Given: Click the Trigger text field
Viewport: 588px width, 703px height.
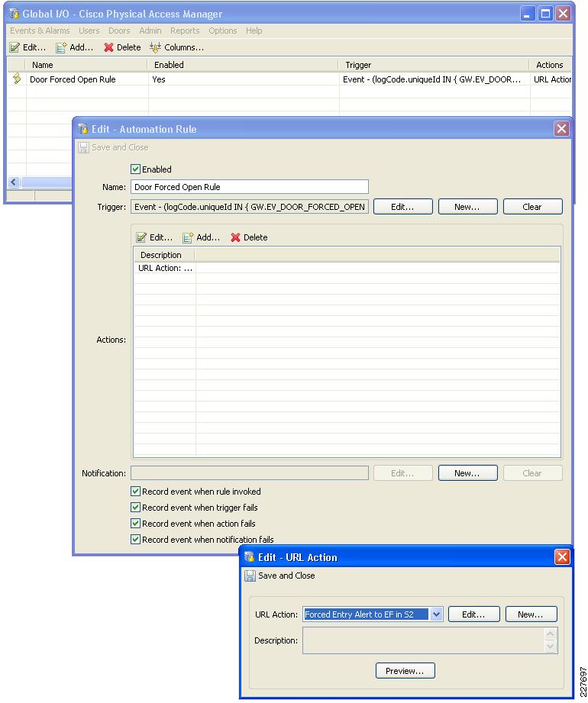Looking at the screenshot, I should 250,207.
